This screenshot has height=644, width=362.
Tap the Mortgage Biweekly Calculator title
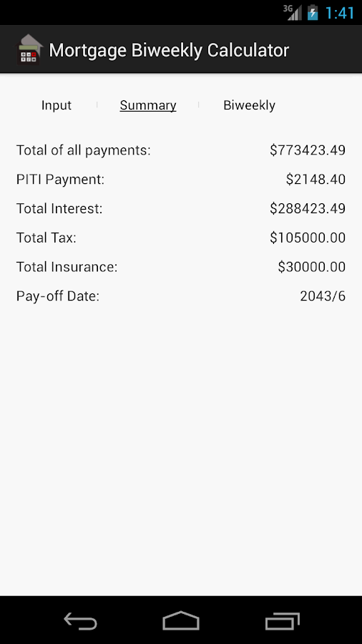169,50
